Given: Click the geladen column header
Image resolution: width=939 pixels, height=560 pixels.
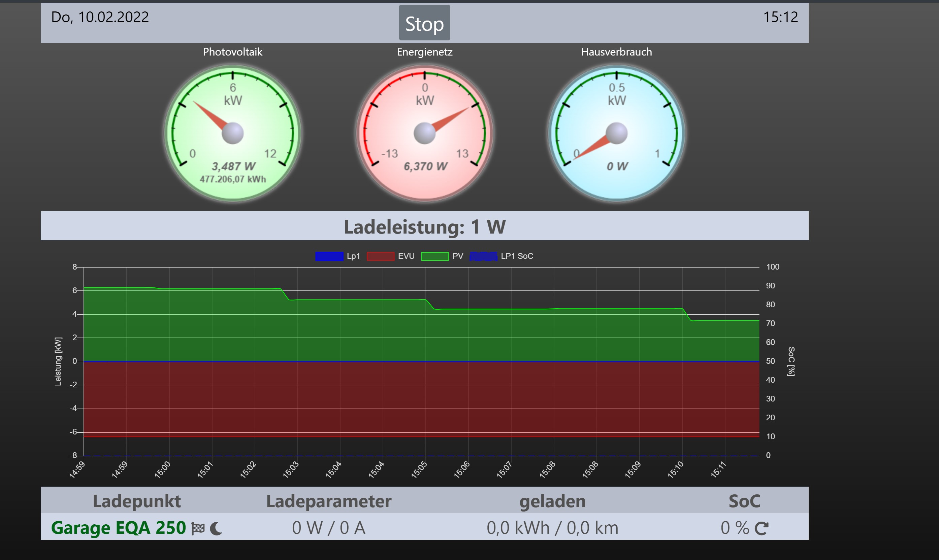Looking at the screenshot, I should point(552,501).
